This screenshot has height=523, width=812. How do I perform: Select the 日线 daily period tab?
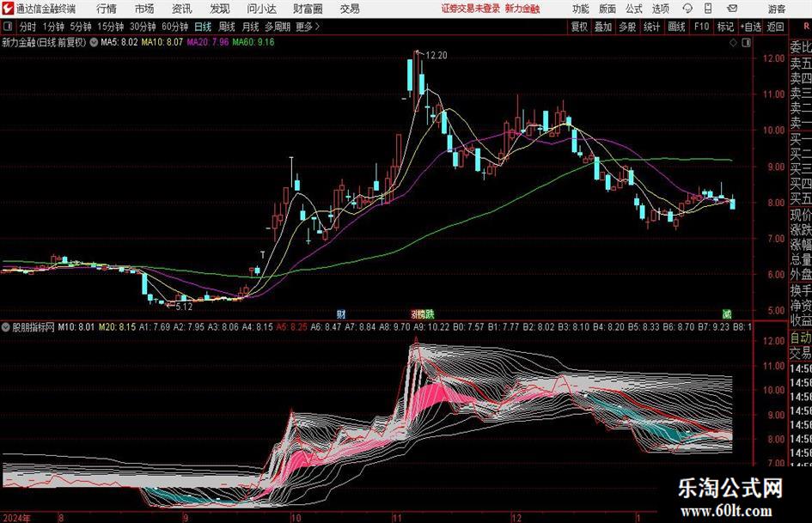tap(203, 27)
